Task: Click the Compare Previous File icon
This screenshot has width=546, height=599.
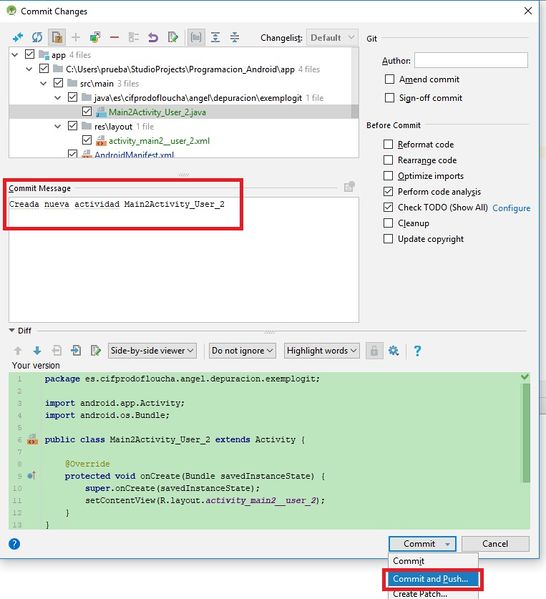Action: [57, 351]
